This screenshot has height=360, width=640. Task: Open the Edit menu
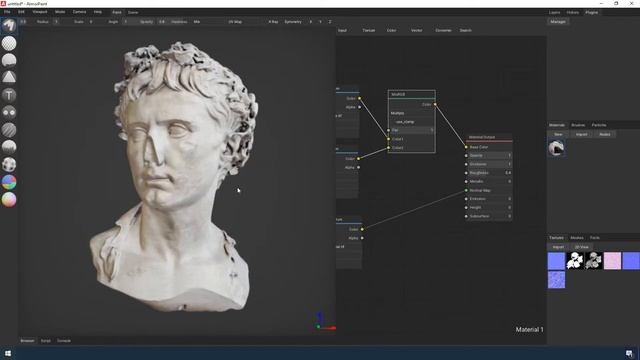[21, 12]
